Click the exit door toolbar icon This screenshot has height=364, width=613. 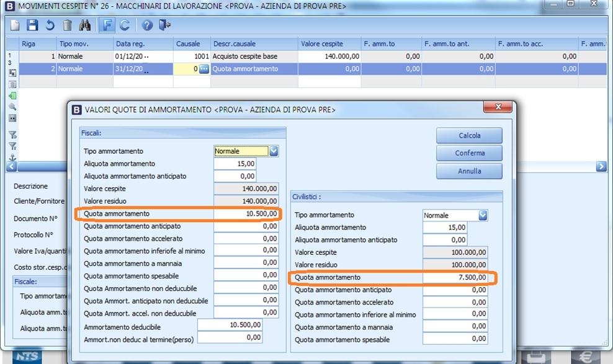tap(164, 25)
